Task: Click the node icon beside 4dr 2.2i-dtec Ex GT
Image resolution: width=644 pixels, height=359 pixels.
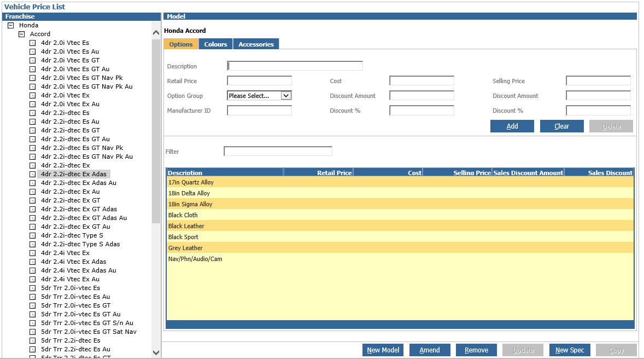Action: coord(32,201)
